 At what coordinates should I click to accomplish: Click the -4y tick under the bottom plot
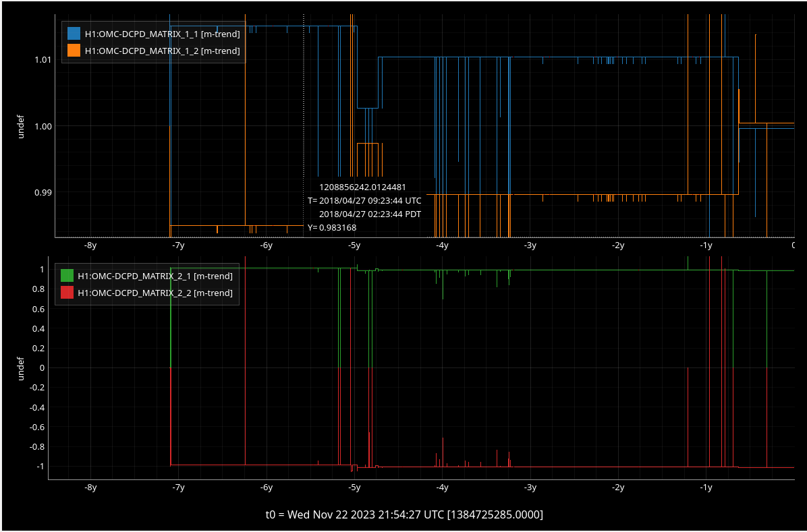(x=442, y=487)
